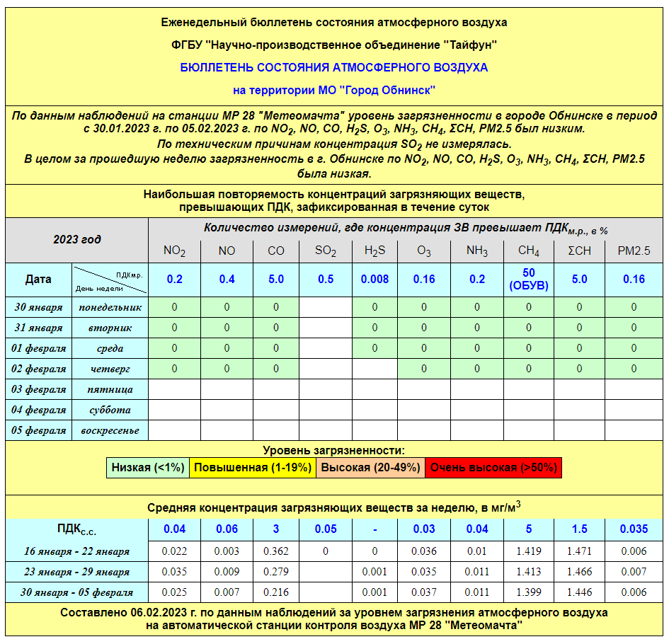This screenshot has height=644, width=669.
Task: Click the blue 'БЮЛЛЕТЕНЬ СОСТОЯНИЯ АТМОСФЕРНОГО ВОЗДУХА' heading
Action: (334, 68)
